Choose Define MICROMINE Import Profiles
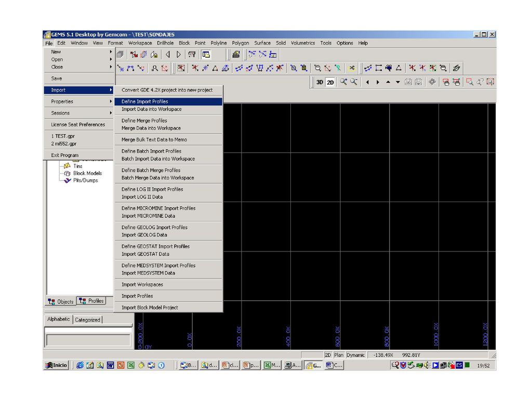Image resolution: width=532 pixels, height=399 pixels. tap(169, 208)
